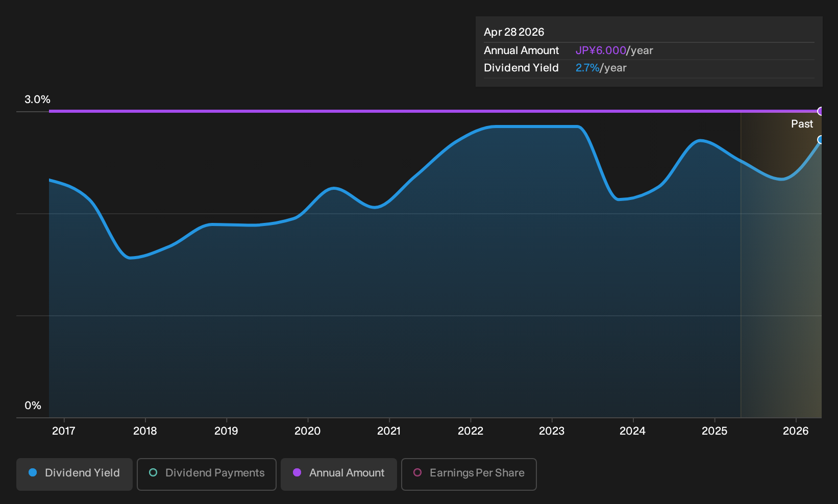Click the 2021 axis label
Viewport: 838px width, 504px height.
(389, 431)
